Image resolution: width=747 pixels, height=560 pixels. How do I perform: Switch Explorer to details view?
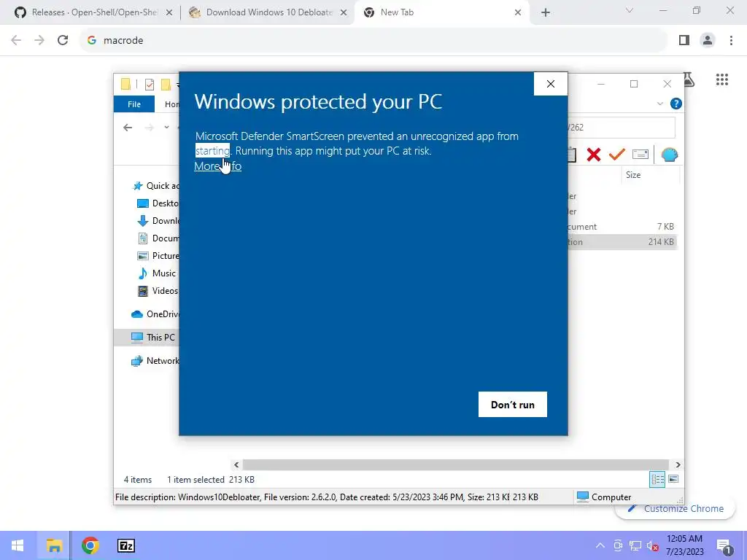(x=657, y=480)
